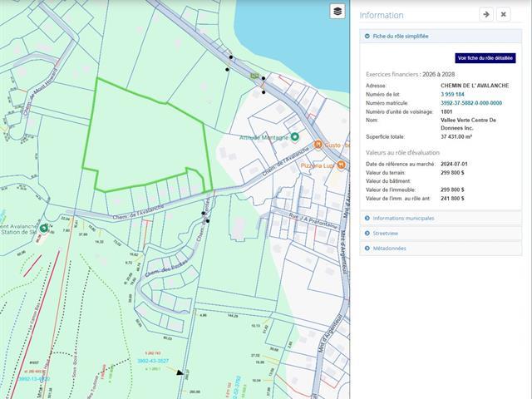
Task: Click the Altitude Montagne map marker
Action: click(294, 137)
